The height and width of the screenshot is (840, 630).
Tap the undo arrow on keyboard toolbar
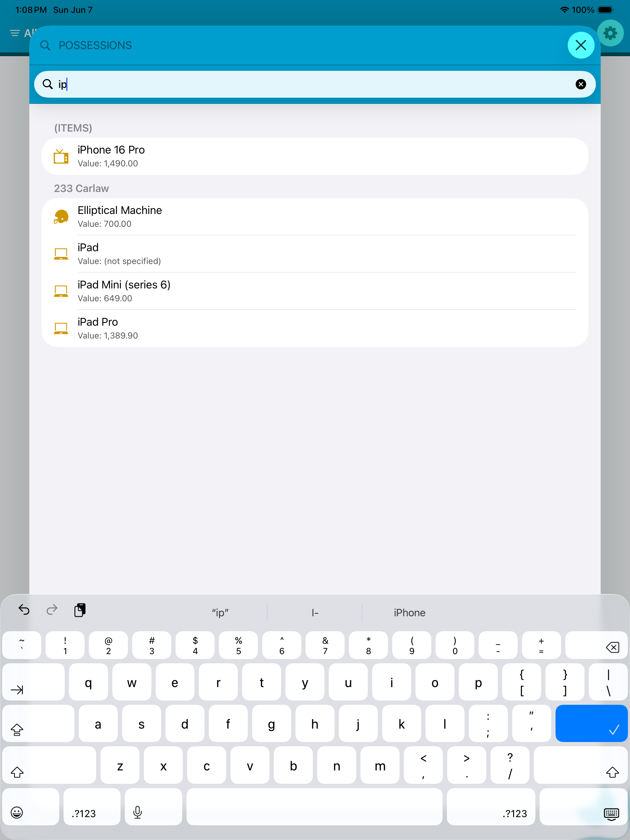coord(24,610)
